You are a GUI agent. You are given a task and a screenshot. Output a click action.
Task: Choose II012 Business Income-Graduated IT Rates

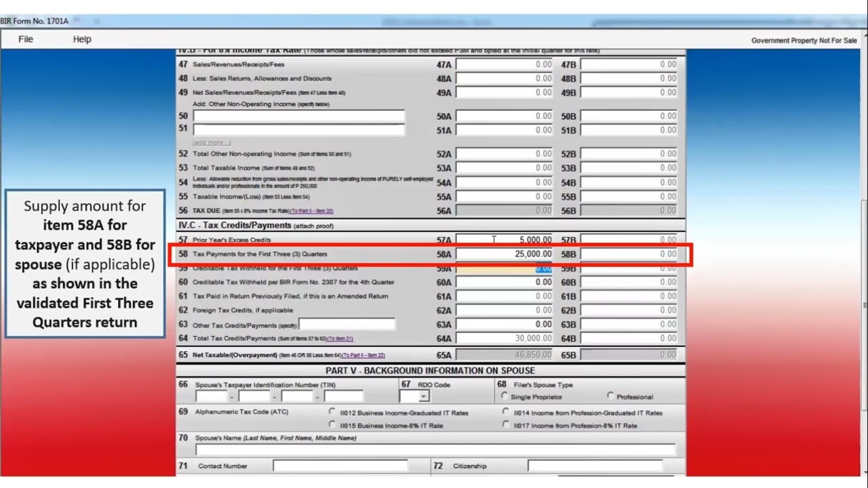332,411
